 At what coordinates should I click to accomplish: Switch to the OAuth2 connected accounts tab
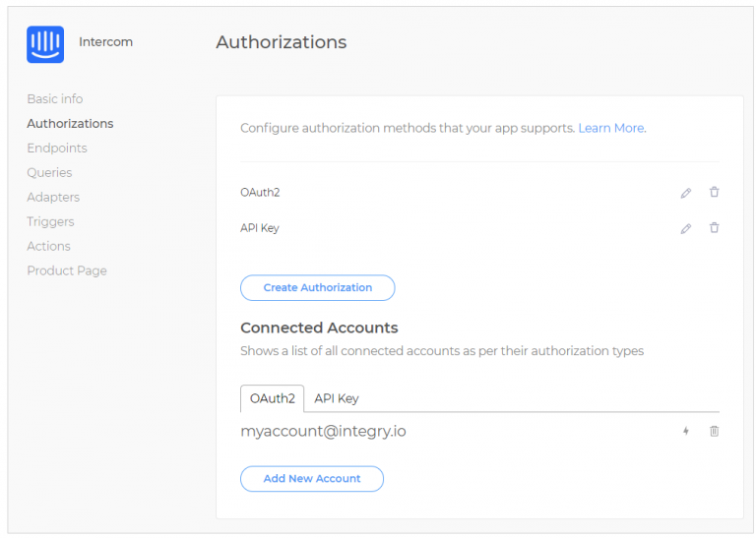coord(272,398)
